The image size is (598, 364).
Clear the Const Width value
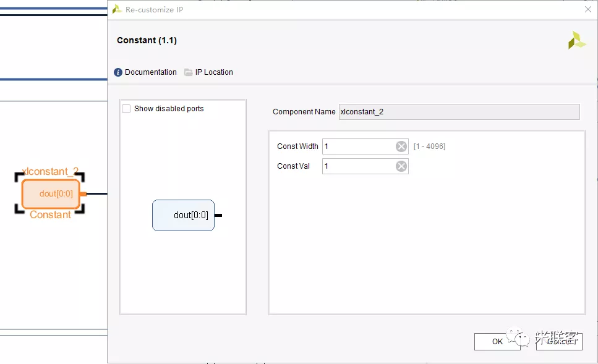pos(401,146)
